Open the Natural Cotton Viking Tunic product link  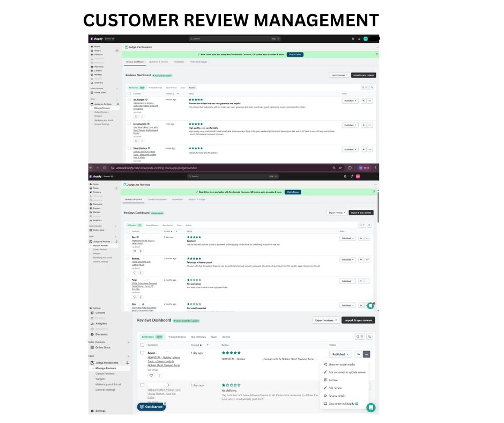pyautogui.click(x=164, y=393)
